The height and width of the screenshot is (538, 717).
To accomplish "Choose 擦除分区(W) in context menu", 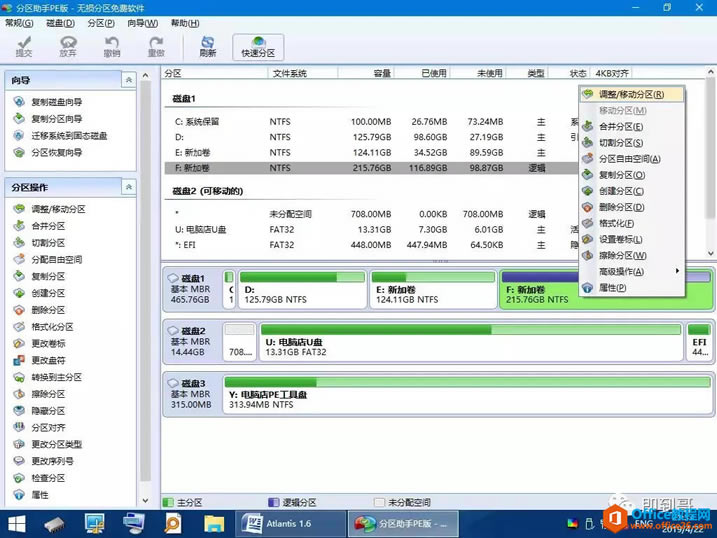I will coord(632,255).
